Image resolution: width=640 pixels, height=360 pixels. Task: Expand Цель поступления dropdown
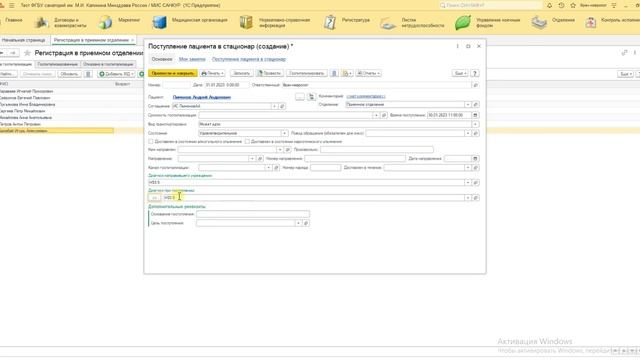point(298,223)
